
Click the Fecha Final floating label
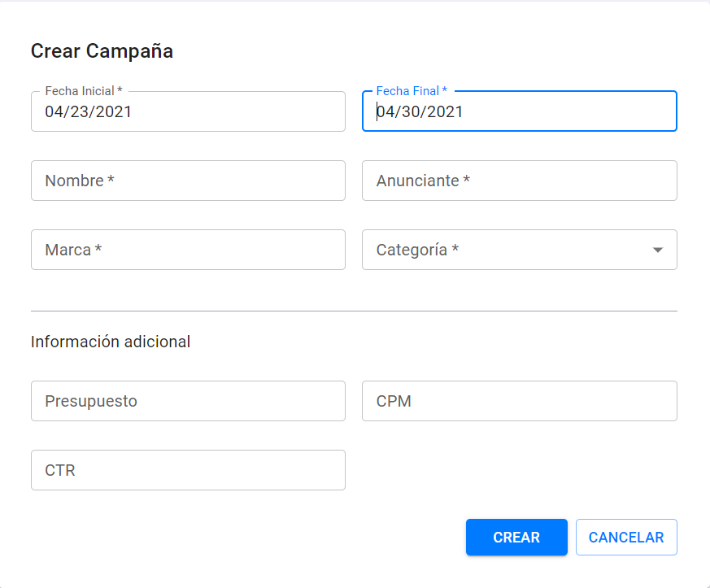pyautogui.click(x=412, y=91)
